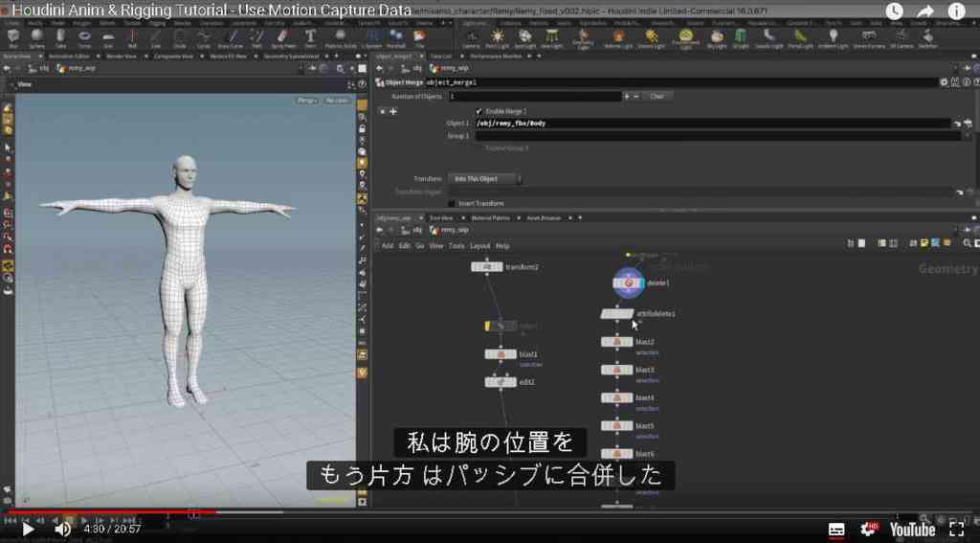Image resolution: width=980 pixels, height=543 pixels.
Task: Click the YouTube logo link
Action: 913,531
